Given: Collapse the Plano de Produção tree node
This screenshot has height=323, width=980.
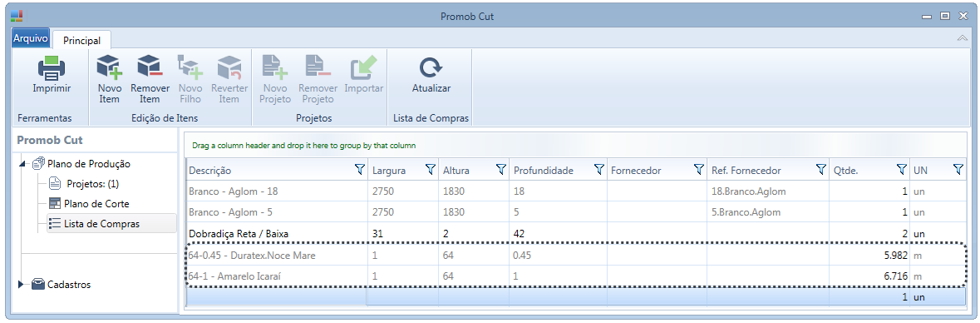Looking at the screenshot, I should (x=24, y=164).
